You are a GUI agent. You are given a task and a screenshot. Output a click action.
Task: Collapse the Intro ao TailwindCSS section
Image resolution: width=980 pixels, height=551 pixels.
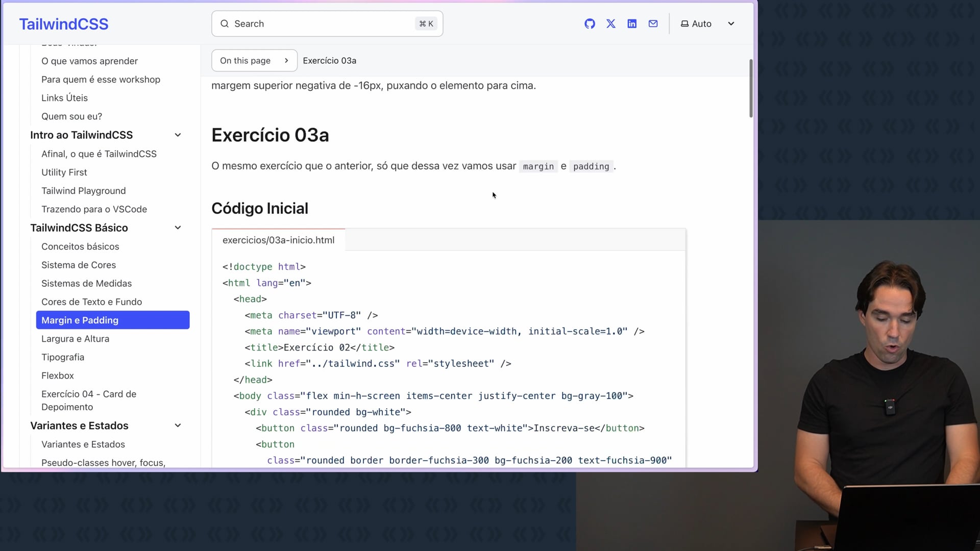coord(178,135)
